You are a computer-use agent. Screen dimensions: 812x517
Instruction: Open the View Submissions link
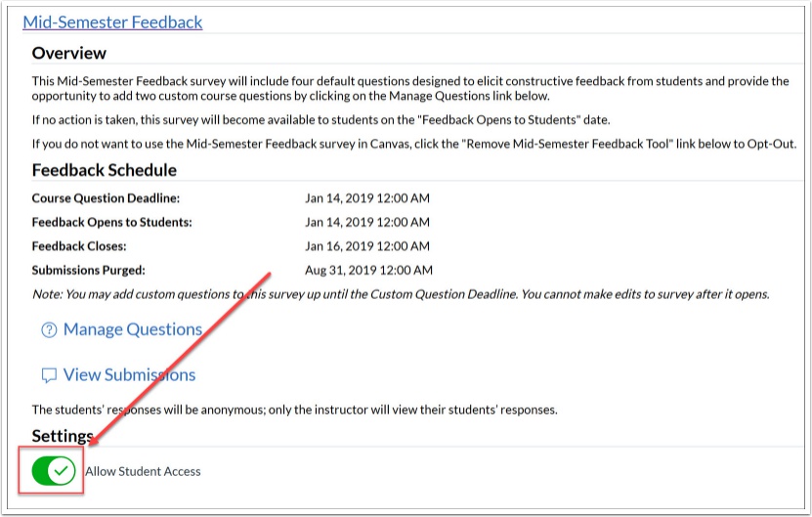(129, 374)
